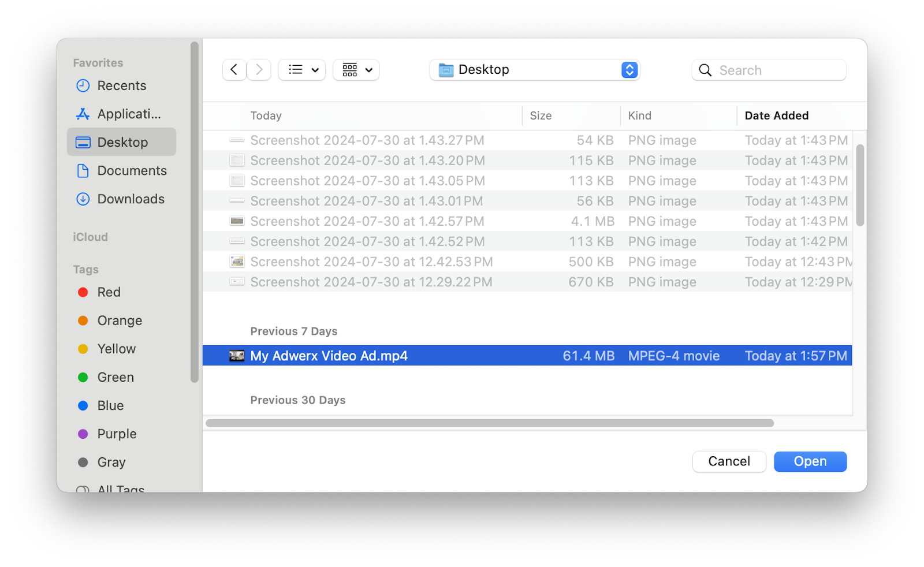Click the MPEG-4 movie kind cell
The width and height of the screenshot is (924, 567).
[x=674, y=356]
